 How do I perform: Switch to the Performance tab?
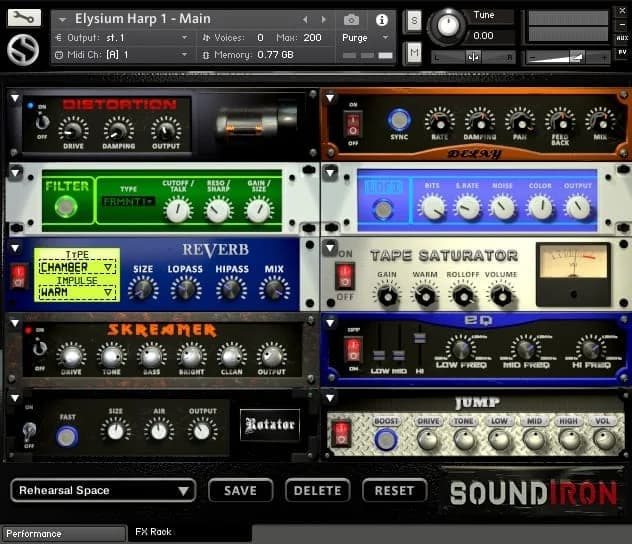click(63, 534)
